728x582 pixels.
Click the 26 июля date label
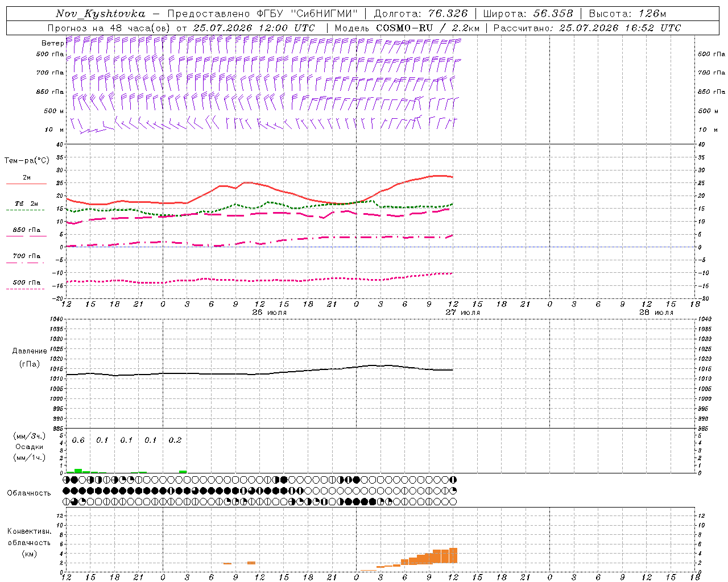(x=270, y=313)
